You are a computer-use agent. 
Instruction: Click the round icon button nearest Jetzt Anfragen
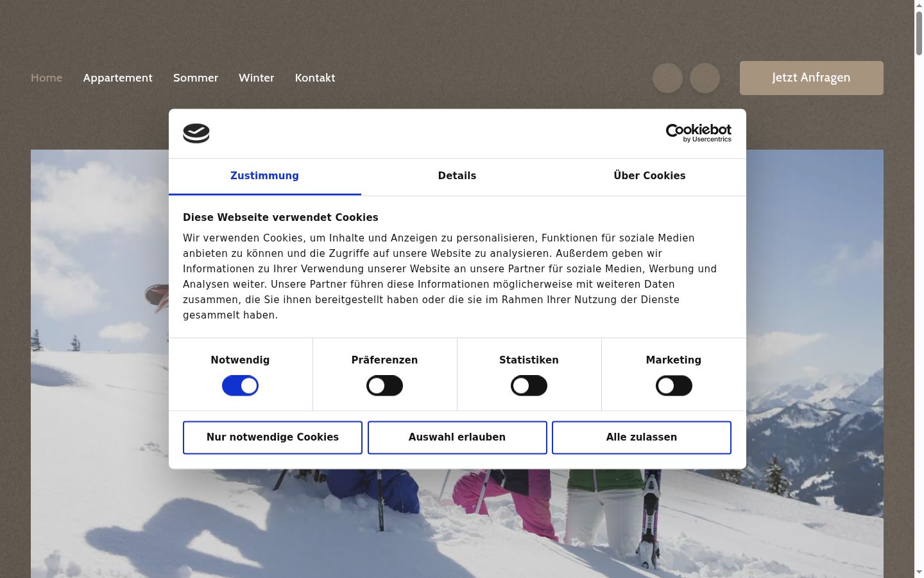point(705,78)
